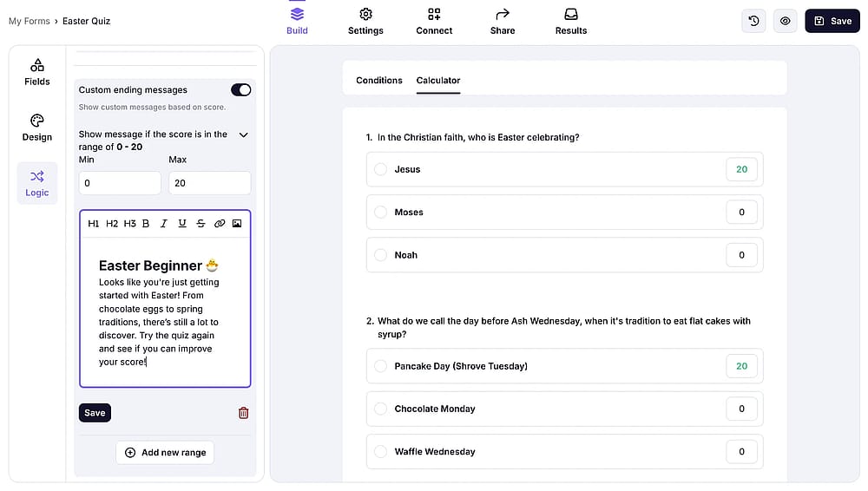
Task: Edit the score value for Chocolate Monday
Action: pyautogui.click(x=741, y=409)
